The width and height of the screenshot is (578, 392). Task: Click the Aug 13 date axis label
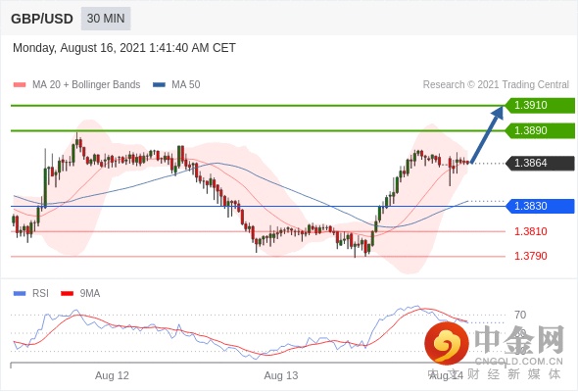(281, 375)
